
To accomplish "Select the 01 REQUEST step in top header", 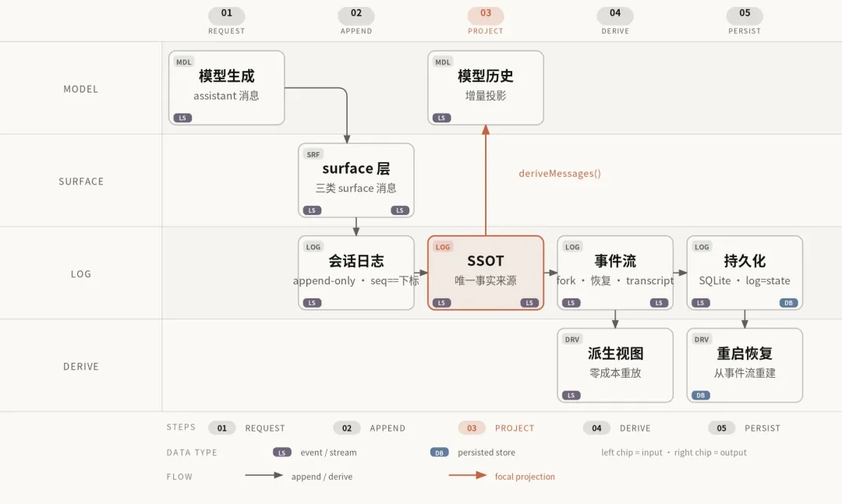I will [227, 21].
